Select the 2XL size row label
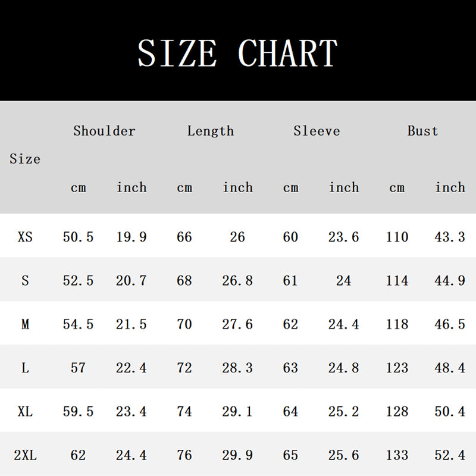 tap(25, 455)
